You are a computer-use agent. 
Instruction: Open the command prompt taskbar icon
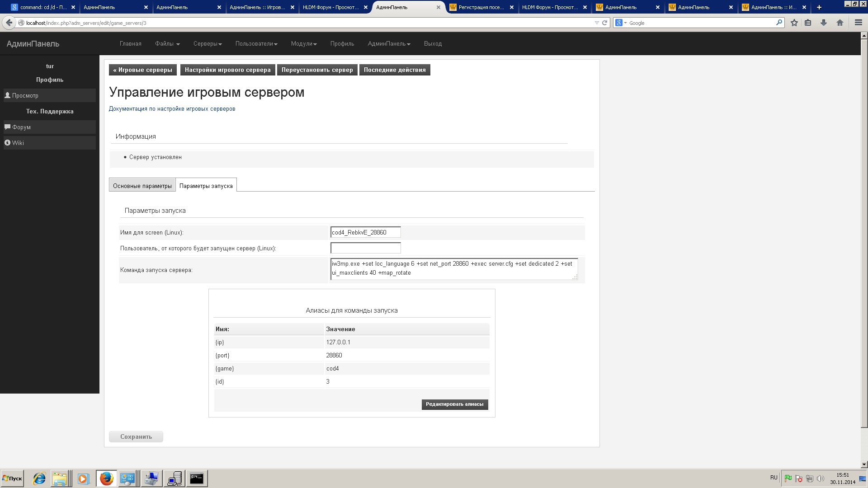click(x=197, y=479)
